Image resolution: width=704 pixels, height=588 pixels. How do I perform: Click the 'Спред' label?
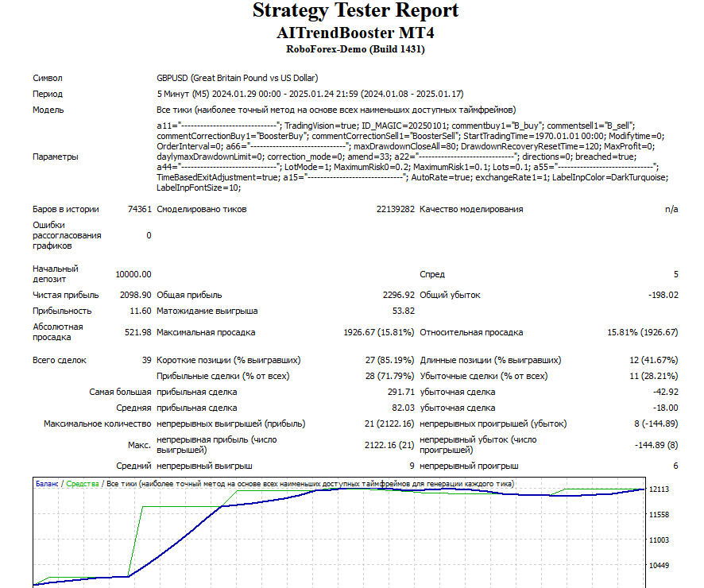pos(432,274)
